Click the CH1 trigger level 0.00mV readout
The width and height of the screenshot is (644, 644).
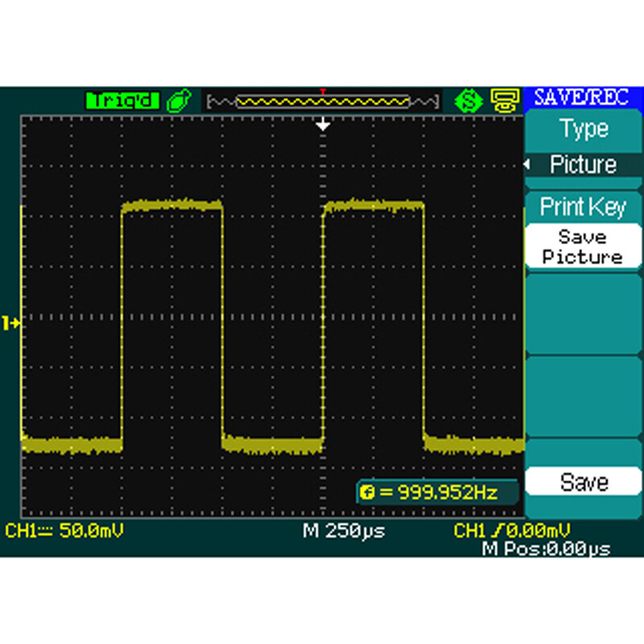512,531
